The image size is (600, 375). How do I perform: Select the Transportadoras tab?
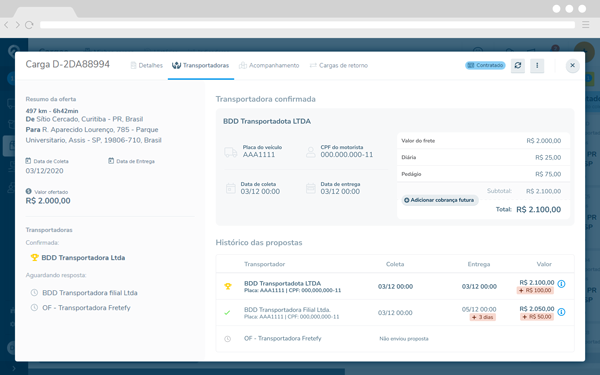click(201, 65)
